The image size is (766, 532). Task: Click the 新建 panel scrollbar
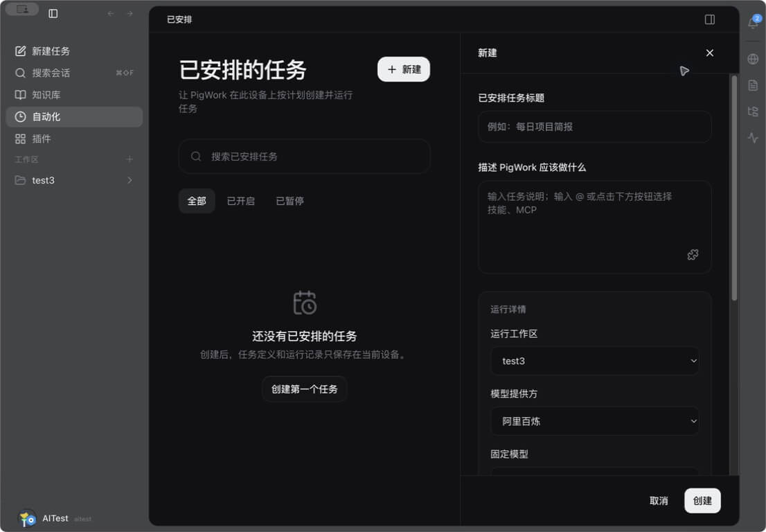734,188
